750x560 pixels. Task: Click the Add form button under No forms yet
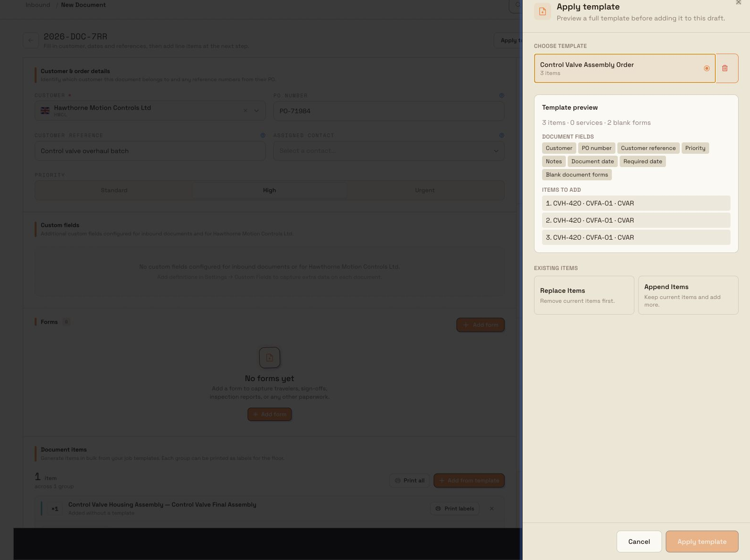(270, 414)
